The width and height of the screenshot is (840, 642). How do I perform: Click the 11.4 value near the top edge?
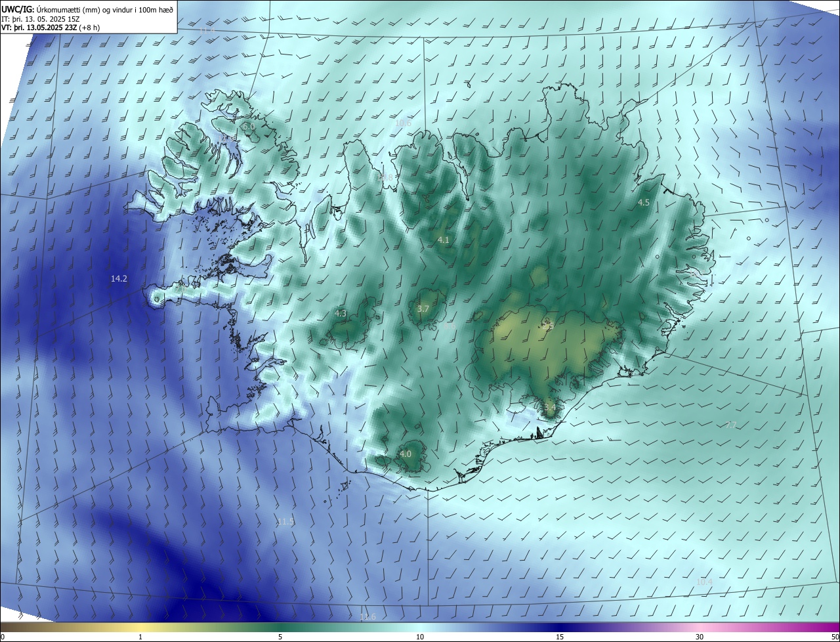(207, 30)
